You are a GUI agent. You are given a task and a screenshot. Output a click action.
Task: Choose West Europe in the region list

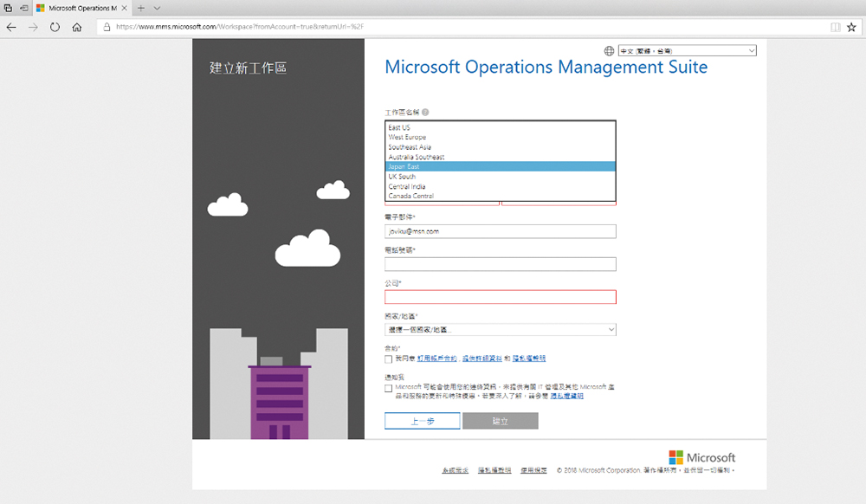coord(501,137)
